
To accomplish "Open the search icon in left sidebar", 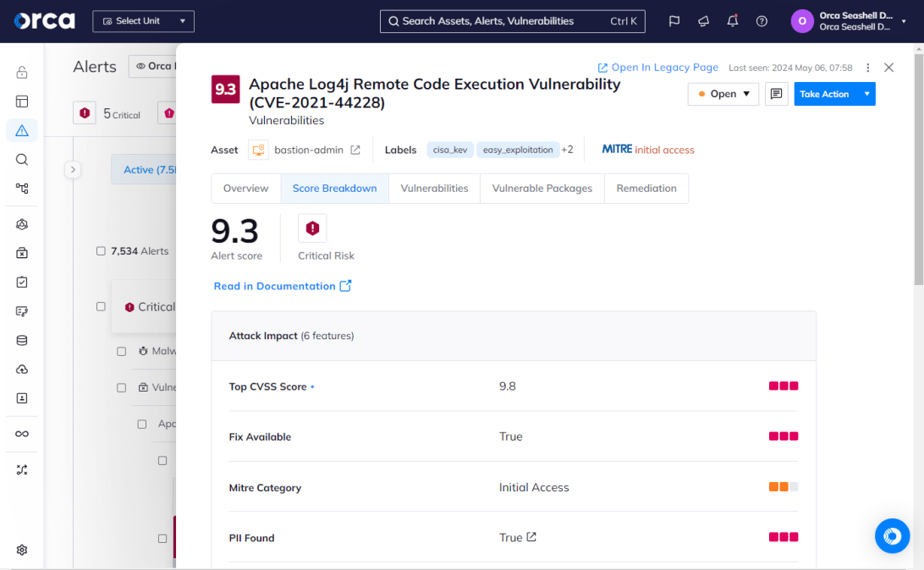I will click(x=22, y=160).
